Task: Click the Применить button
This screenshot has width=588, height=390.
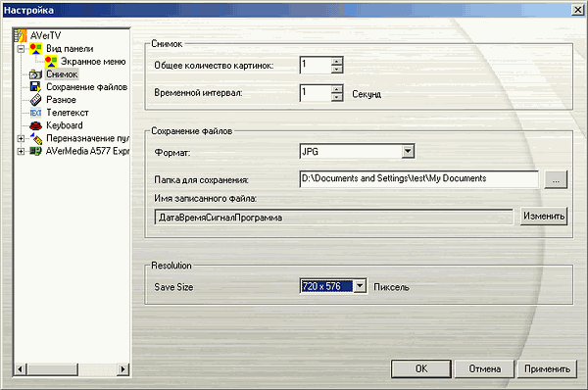Action: point(547,369)
